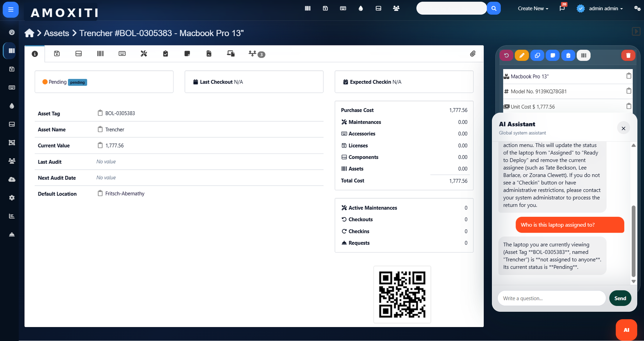Click the keyboard accessories icon in top bar
This screenshot has height=341, width=644.
(343, 8)
